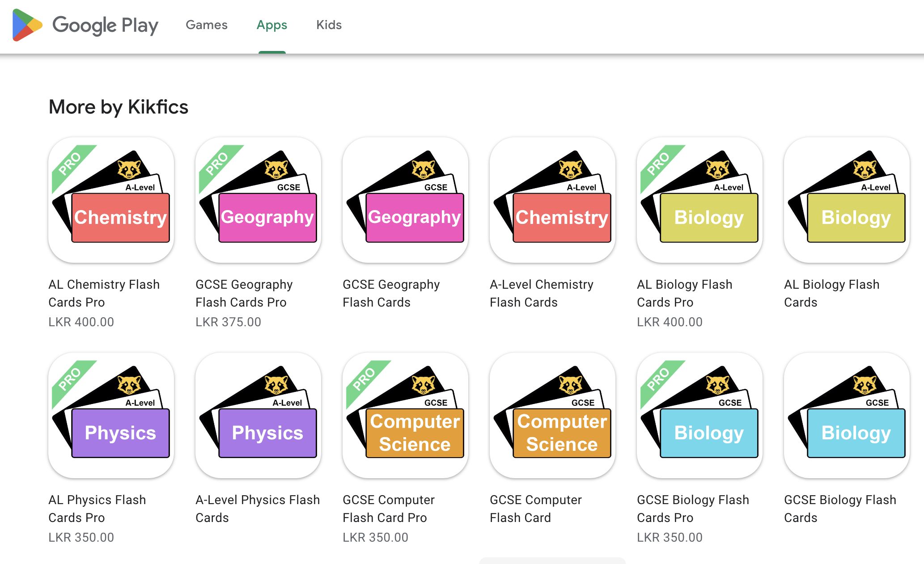Select GCSE Biology Pro app icon
Viewport: 924px width, 564px height.
coord(699,415)
